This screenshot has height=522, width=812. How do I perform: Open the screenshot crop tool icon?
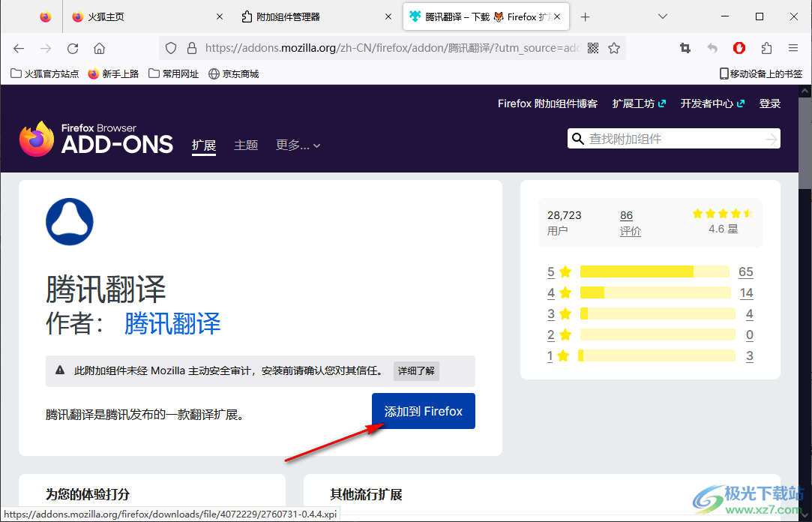click(x=685, y=48)
